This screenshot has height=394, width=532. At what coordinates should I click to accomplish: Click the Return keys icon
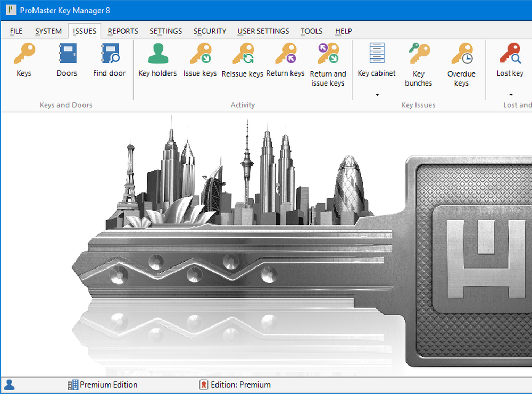coord(285,60)
